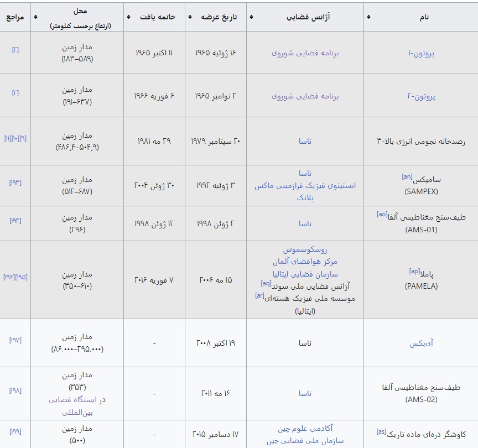Open reference [۱۹۳] in SAMPEX row
Screen dimensions: 478x448
coord(15,183)
